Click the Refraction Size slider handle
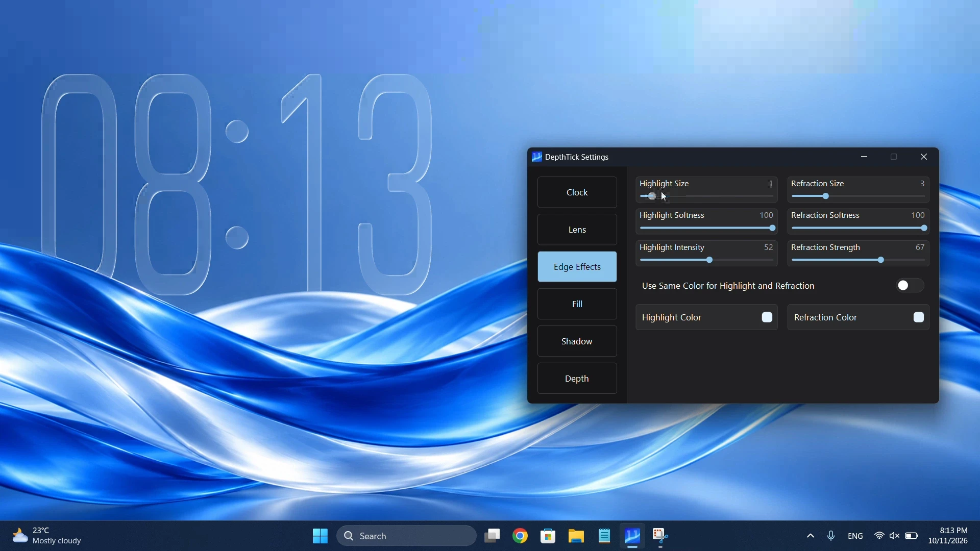The image size is (980, 551). (826, 196)
